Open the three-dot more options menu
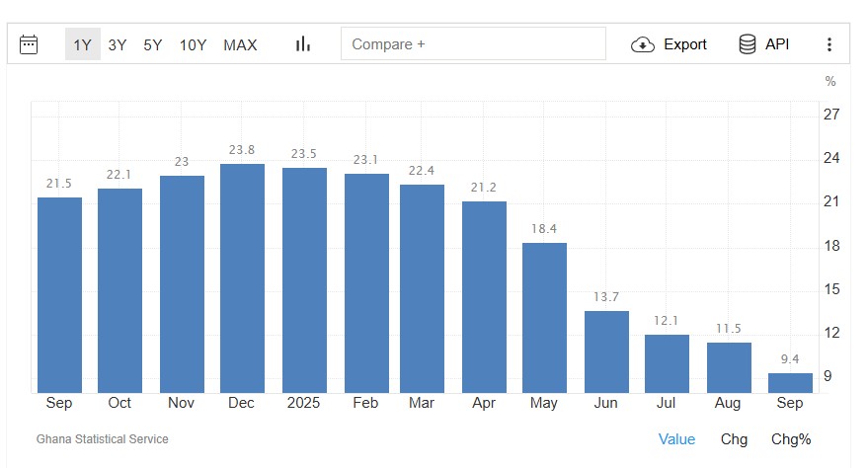The width and height of the screenshot is (868, 468). (x=829, y=44)
